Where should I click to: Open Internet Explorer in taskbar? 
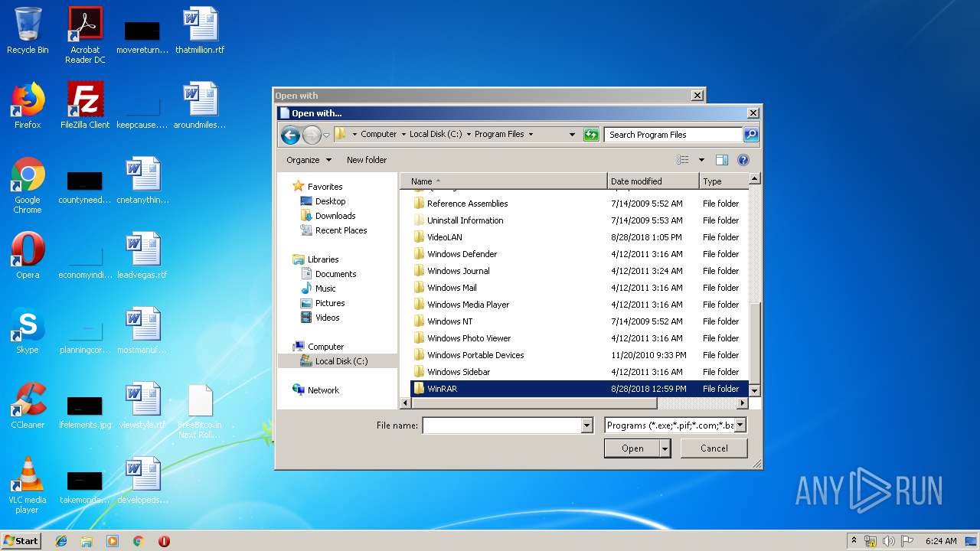61,541
